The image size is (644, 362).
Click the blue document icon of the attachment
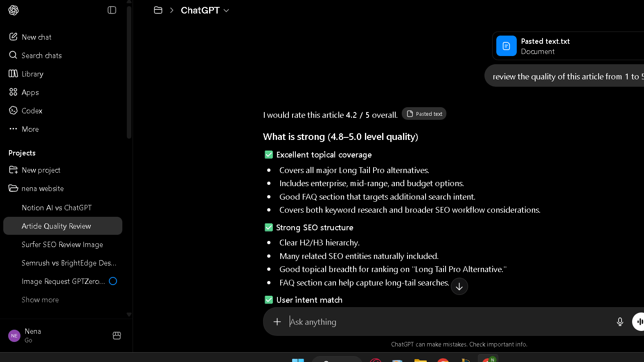point(507,46)
